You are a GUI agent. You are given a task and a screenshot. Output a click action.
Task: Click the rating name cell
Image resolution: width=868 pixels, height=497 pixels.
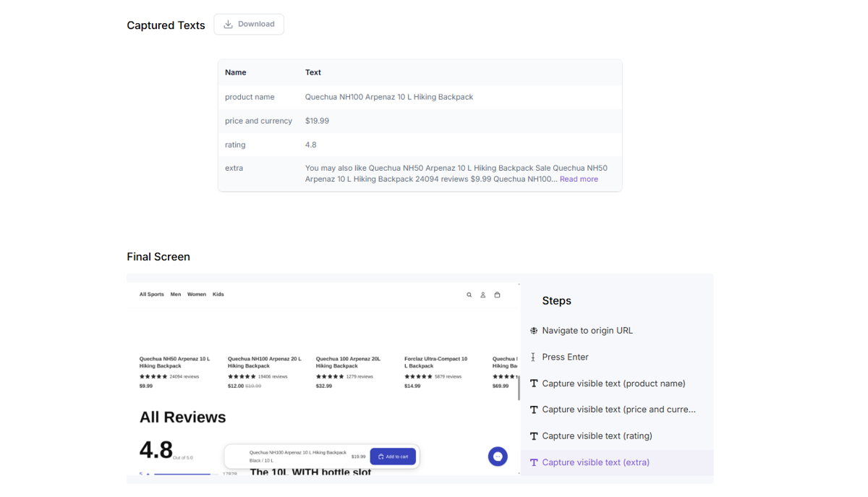[x=235, y=145]
